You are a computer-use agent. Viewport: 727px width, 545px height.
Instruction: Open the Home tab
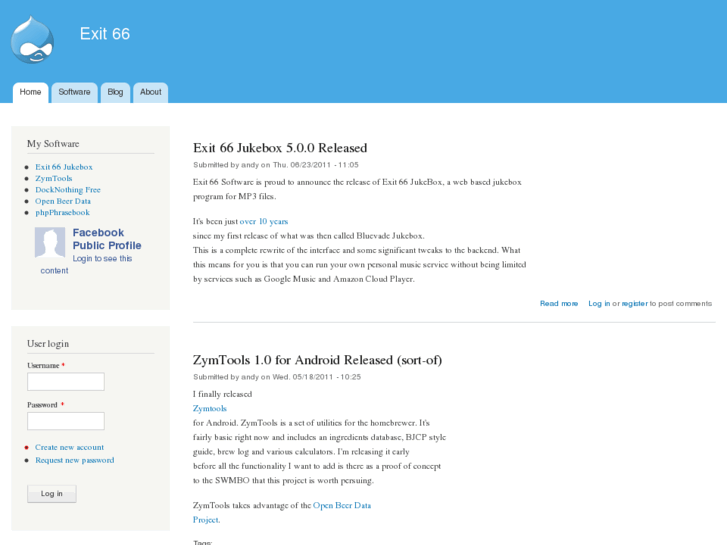coord(31,92)
